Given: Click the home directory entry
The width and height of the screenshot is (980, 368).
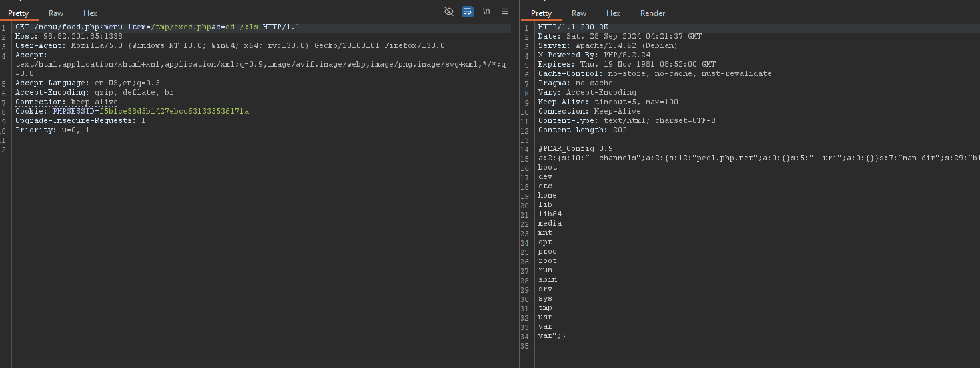Looking at the screenshot, I should coord(547,196).
